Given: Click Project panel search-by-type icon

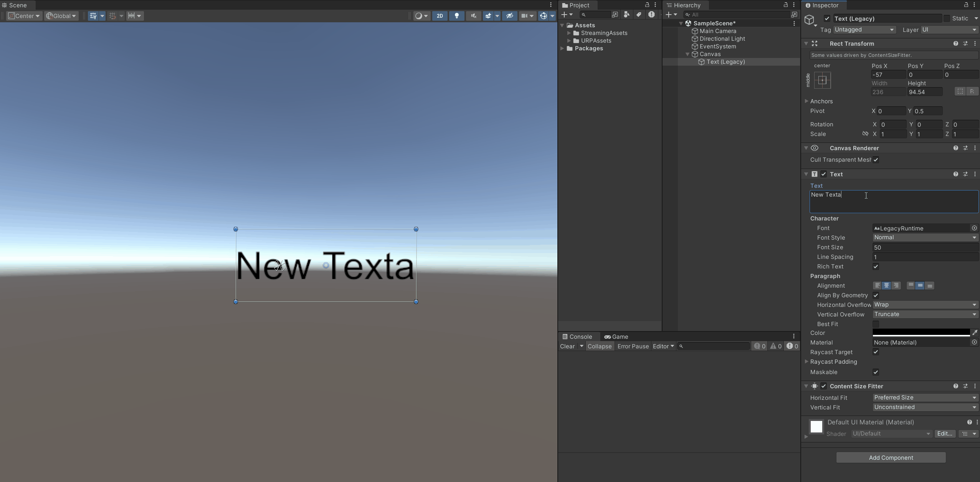Looking at the screenshot, I should pos(627,15).
